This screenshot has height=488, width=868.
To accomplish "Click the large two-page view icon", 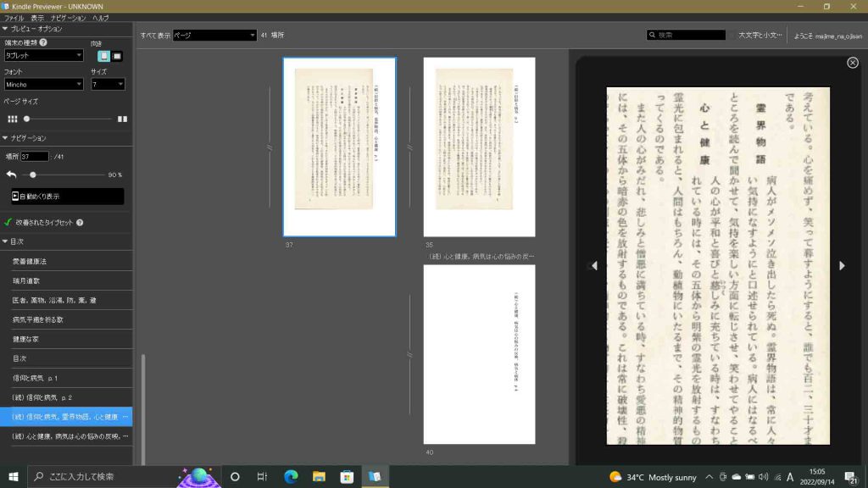I will (122, 119).
